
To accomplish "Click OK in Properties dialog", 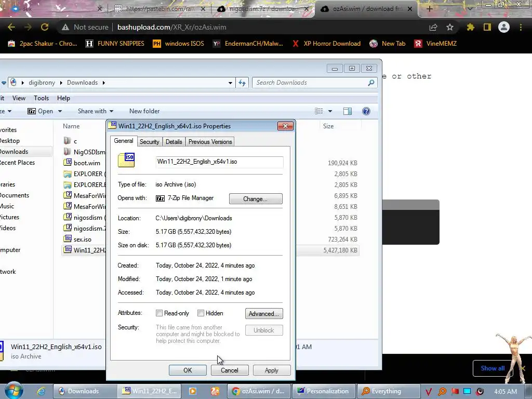I will coord(188,370).
